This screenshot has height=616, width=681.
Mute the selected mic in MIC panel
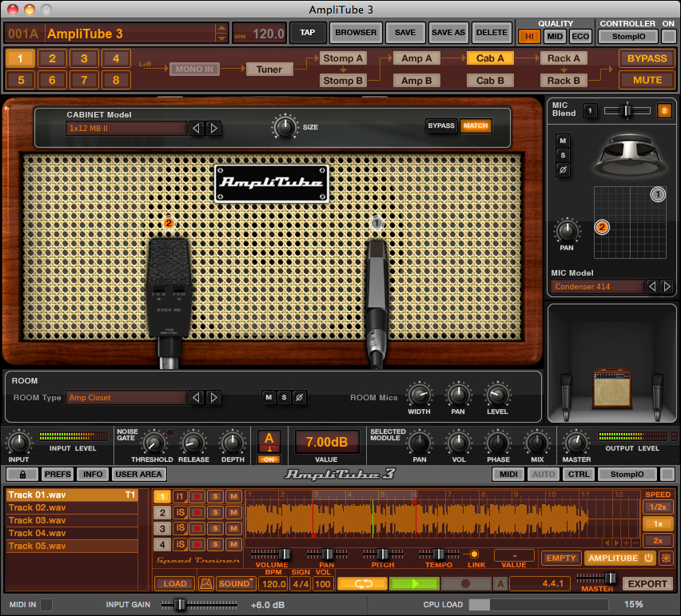click(x=563, y=141)
